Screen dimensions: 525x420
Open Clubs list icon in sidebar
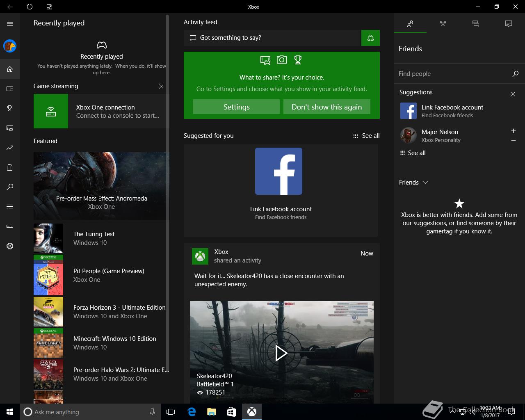tap(10, 206)
